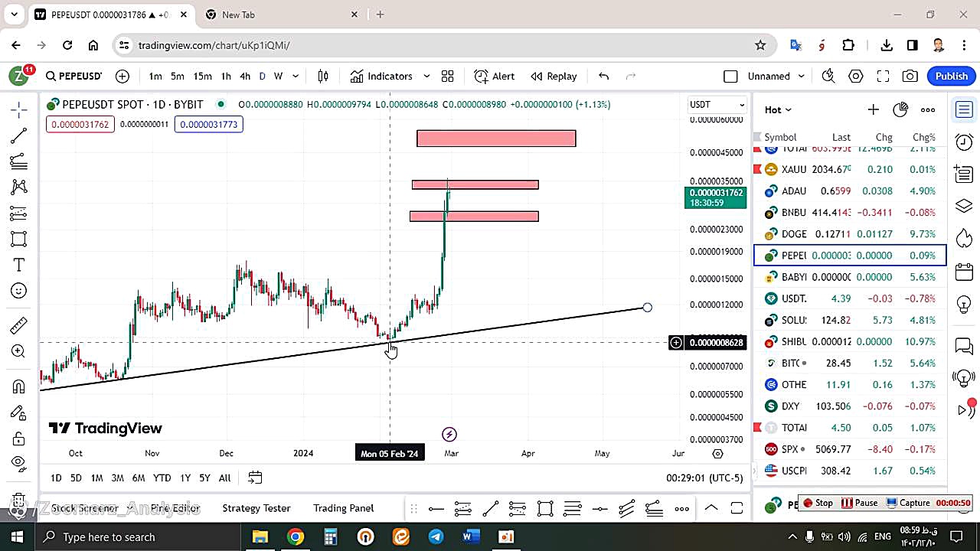Open chart settings hexagon icon
980x551 pixels.
pos(856,76)
